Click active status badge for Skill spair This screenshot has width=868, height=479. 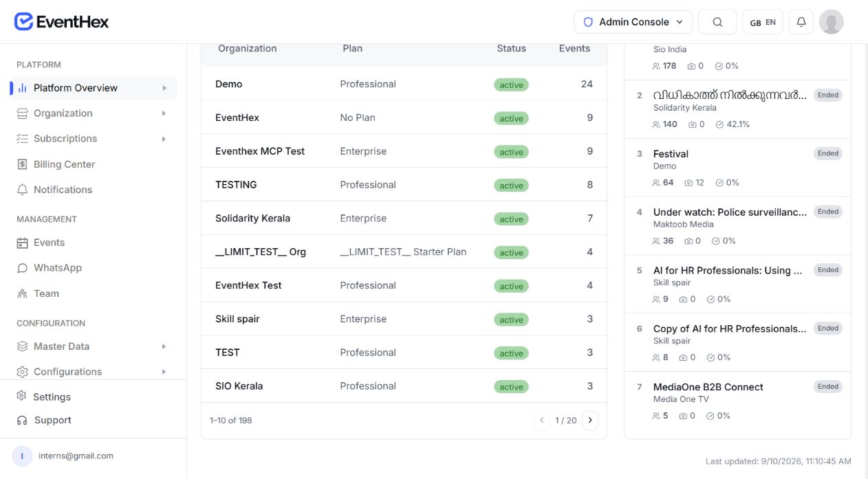(511, 320)
